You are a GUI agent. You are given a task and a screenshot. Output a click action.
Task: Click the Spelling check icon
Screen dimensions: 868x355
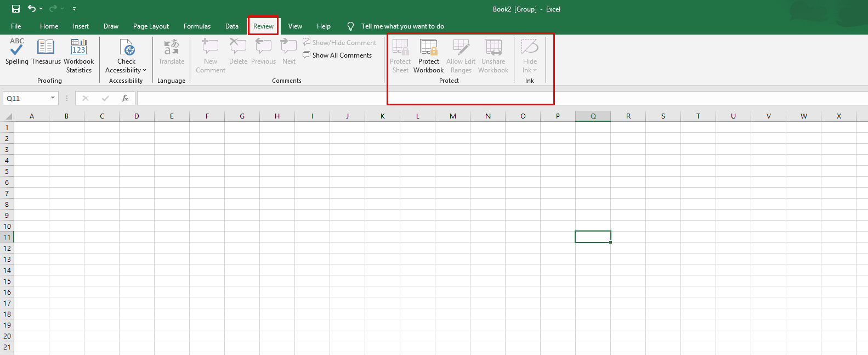coord(16,47)
